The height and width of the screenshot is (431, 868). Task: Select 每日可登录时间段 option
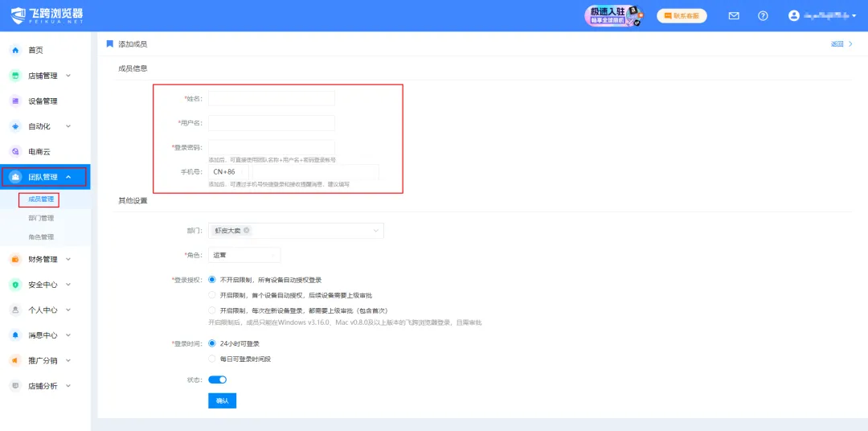212,359
